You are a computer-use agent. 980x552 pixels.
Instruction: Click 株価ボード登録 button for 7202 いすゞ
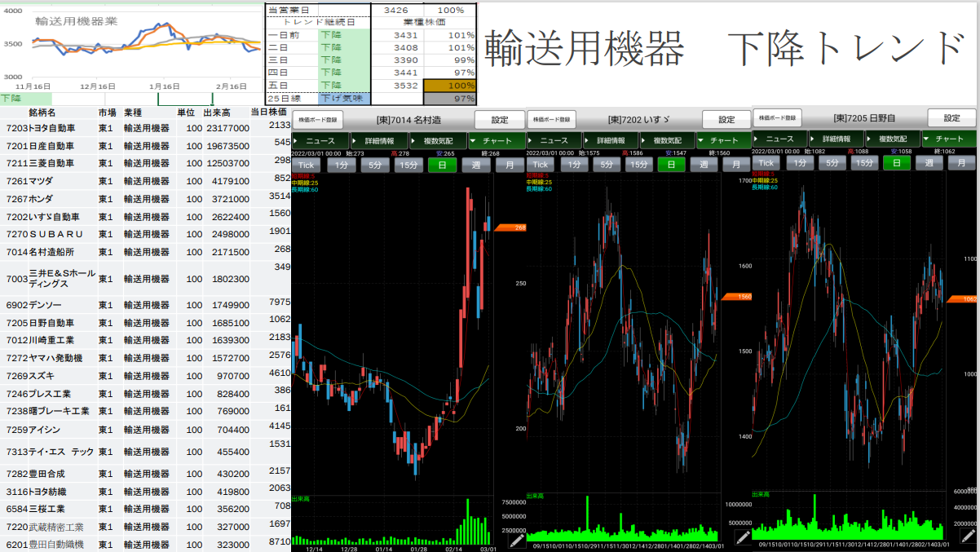click(x=553, y=120)
